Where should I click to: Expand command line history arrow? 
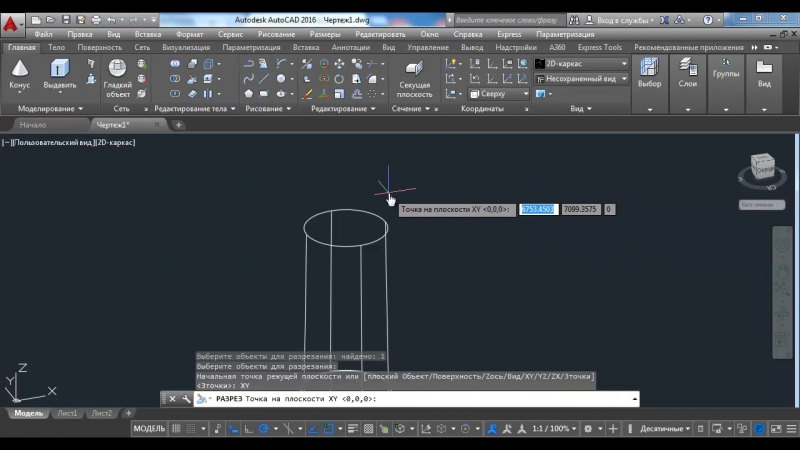(634, 399)
